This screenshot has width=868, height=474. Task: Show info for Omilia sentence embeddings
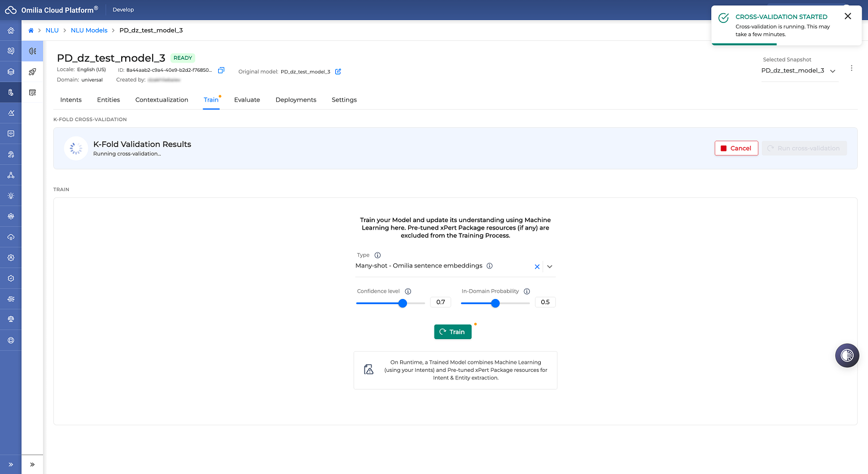[x=490, y=266]
